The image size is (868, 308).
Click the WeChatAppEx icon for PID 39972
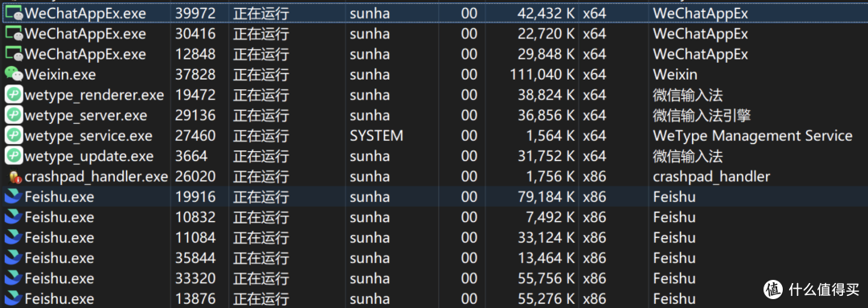14,14
